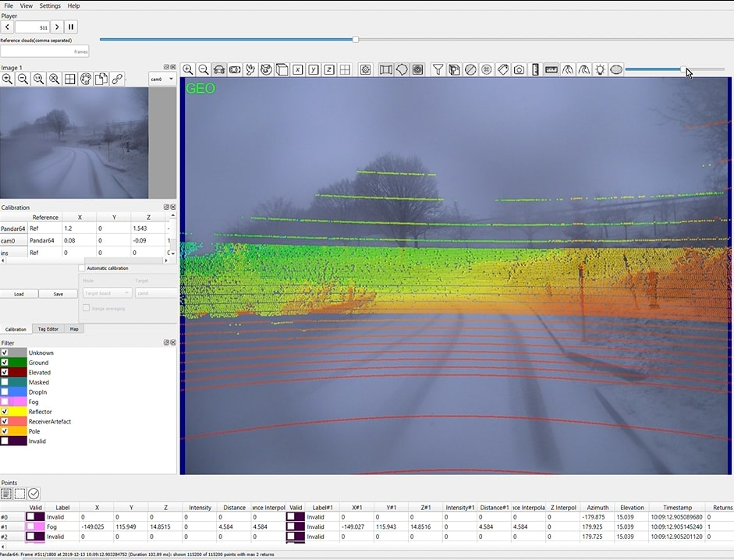Click main toolbar point size slider handle
The width and height of the screenshot is (734, 560).
tap(683, 69)
